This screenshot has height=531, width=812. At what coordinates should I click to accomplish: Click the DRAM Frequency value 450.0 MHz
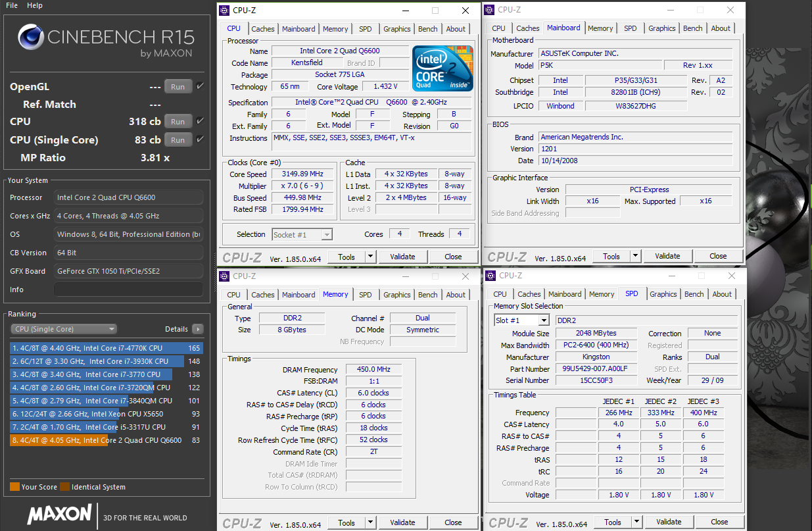374,370
